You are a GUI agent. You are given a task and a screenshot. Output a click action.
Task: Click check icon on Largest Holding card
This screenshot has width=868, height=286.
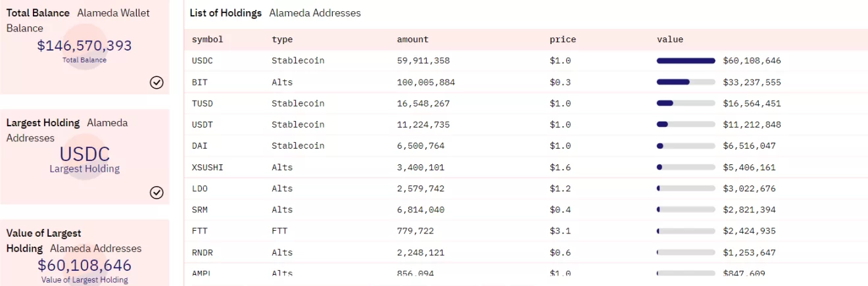(x=157, y=193)
